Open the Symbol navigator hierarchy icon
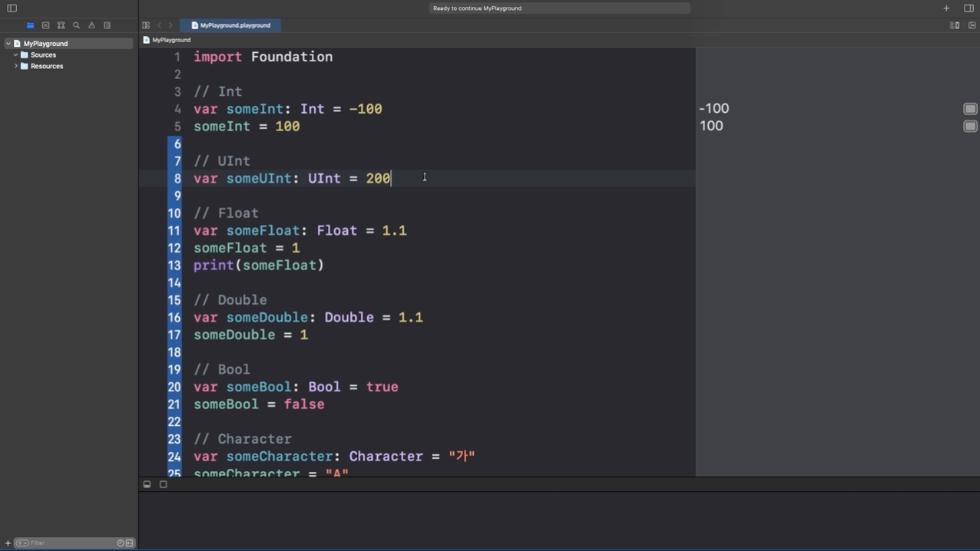This screenshot has width=980, height=551. (61, 25)
